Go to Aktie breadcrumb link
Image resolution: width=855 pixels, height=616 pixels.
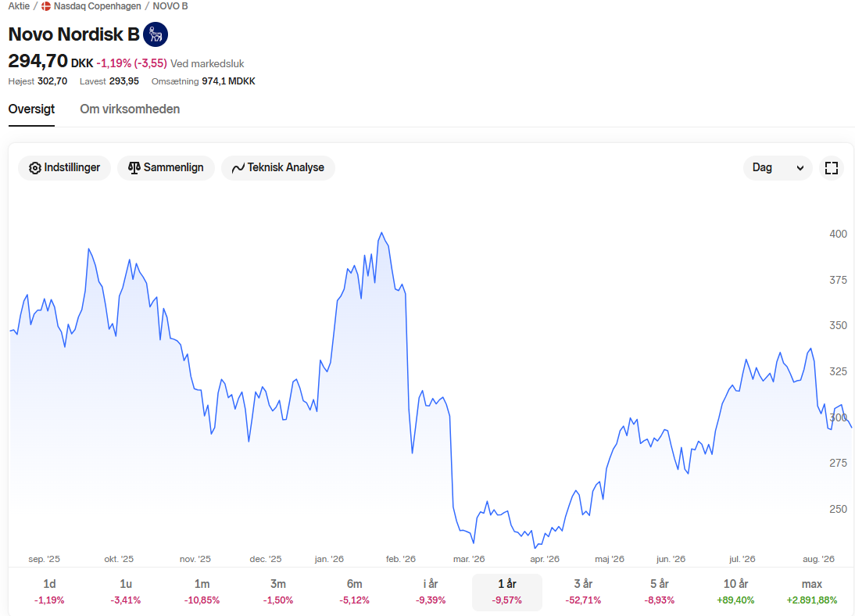[19, 6]
